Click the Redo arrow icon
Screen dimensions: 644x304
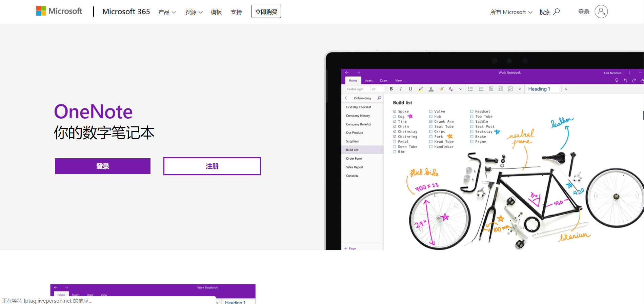coord(634,80)
